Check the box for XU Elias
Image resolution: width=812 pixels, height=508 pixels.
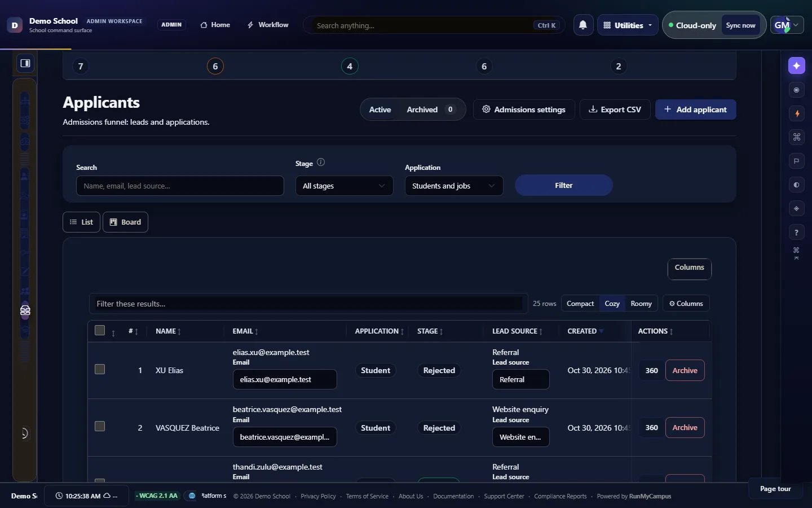pos(100,369)
